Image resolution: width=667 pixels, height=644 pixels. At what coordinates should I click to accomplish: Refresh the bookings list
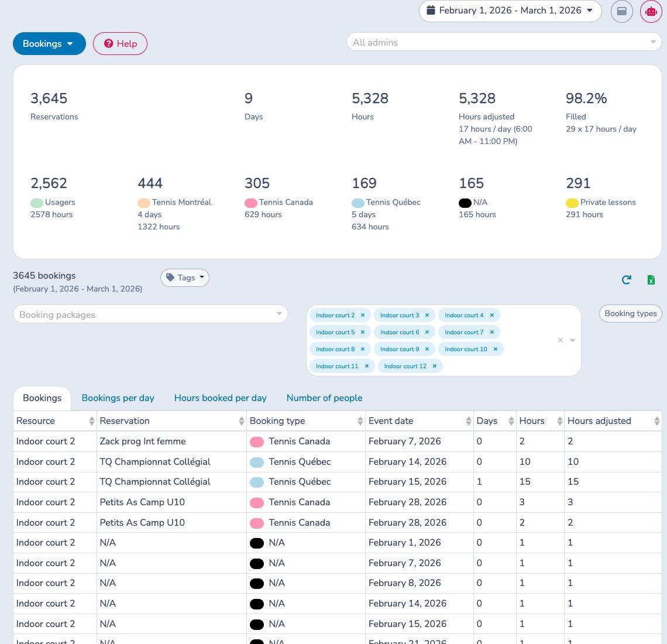626,280
